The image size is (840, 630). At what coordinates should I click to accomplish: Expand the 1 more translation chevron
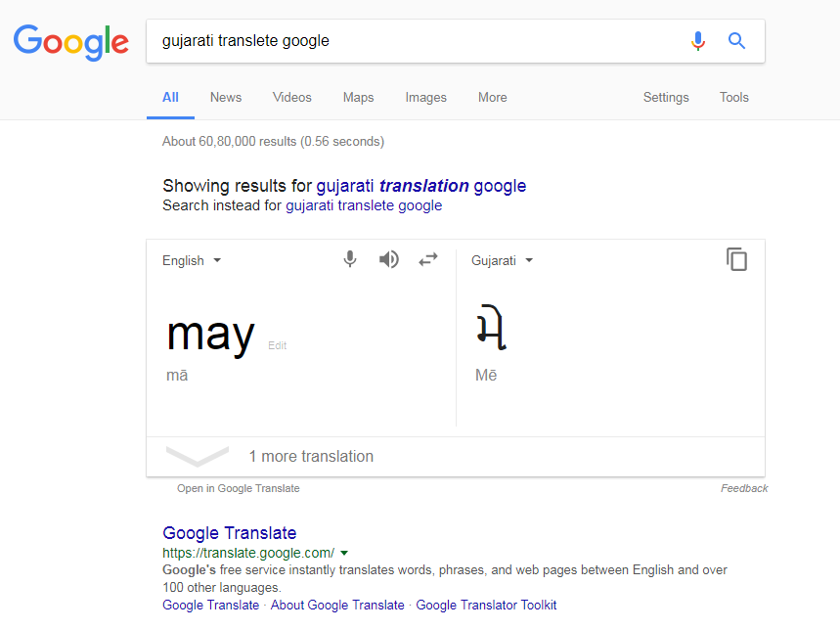coord(198,456)
